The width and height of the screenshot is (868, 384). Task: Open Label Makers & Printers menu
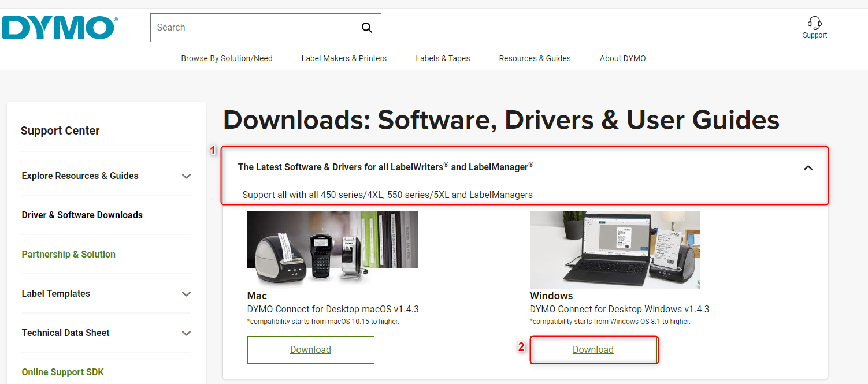click(344, 58)
